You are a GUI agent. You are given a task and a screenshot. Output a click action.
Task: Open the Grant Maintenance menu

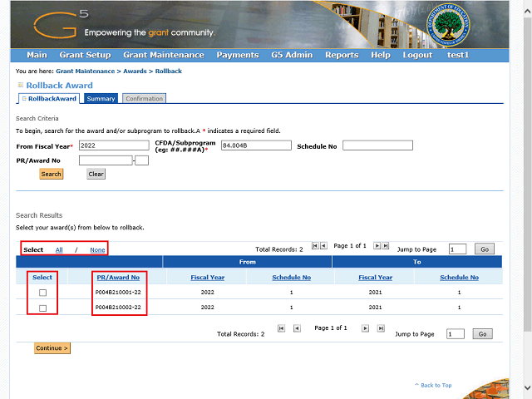point(163,55)
